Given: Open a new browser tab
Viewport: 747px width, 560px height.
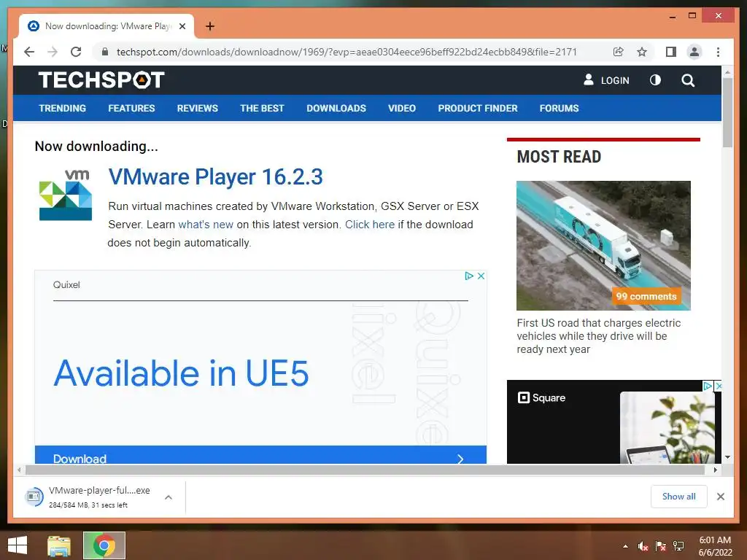Looking at the screenshot, I should point(210,26).
